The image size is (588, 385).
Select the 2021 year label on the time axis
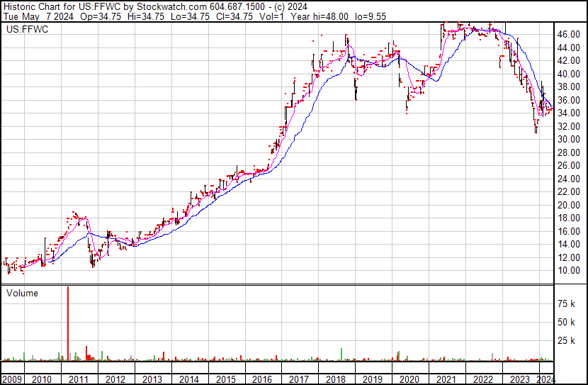coord(446,379)
